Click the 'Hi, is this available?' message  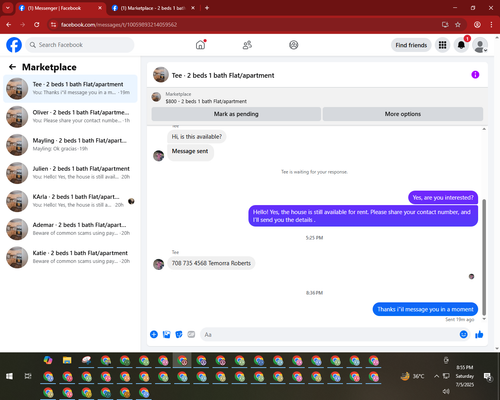197,137
